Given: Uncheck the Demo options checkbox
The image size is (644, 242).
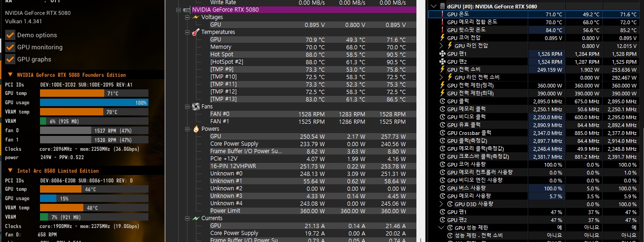Looking at the screenshot, I should pos(10,35).
